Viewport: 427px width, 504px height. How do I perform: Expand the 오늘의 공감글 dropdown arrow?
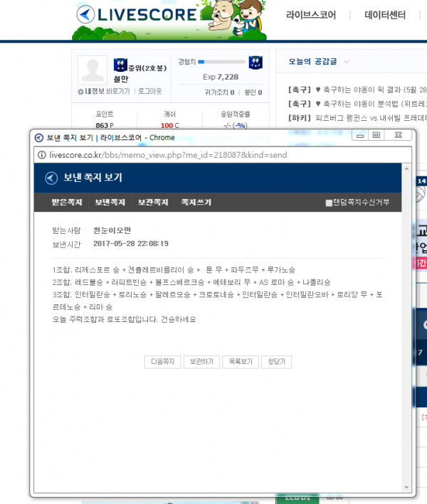click(347, 62)
